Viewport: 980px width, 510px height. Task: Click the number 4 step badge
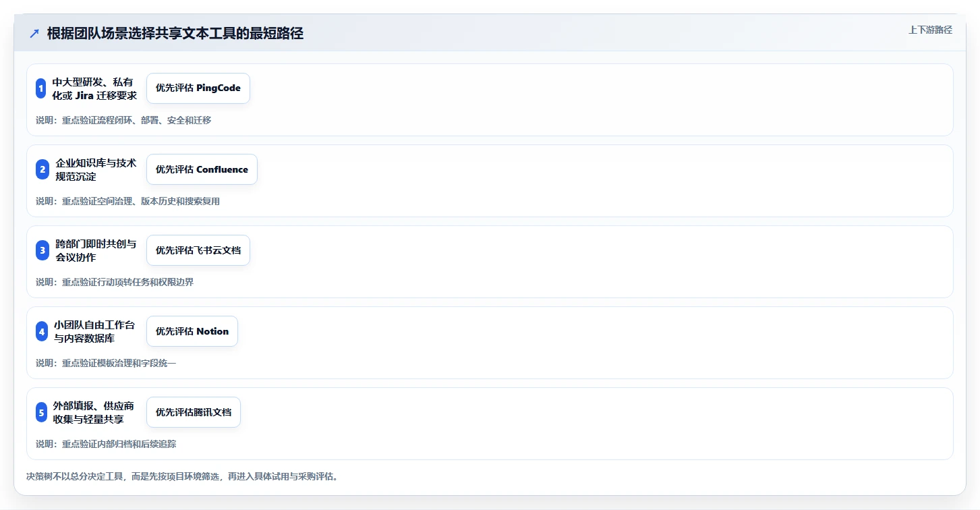(x=42, y=331)
